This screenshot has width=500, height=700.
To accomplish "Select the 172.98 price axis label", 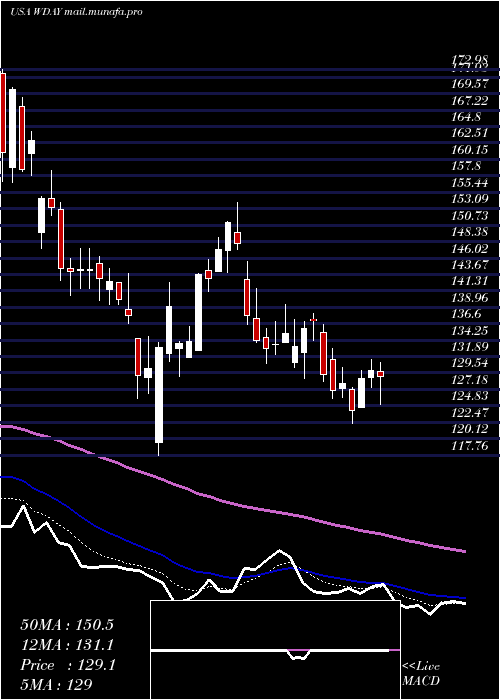I will tap(470, 59).
